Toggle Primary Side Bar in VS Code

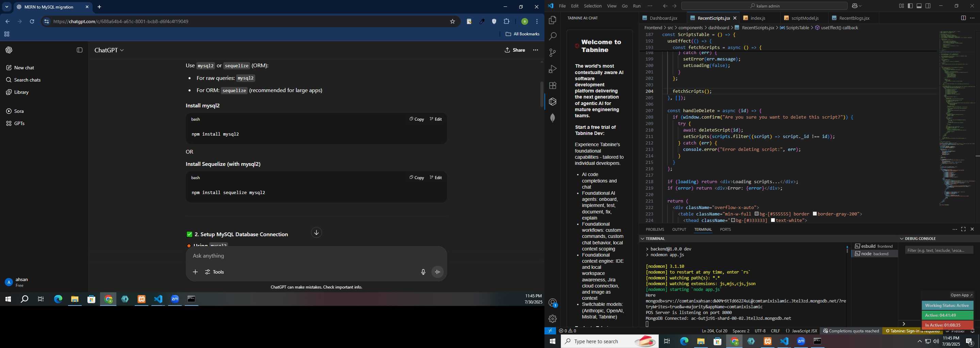point(910,6)
